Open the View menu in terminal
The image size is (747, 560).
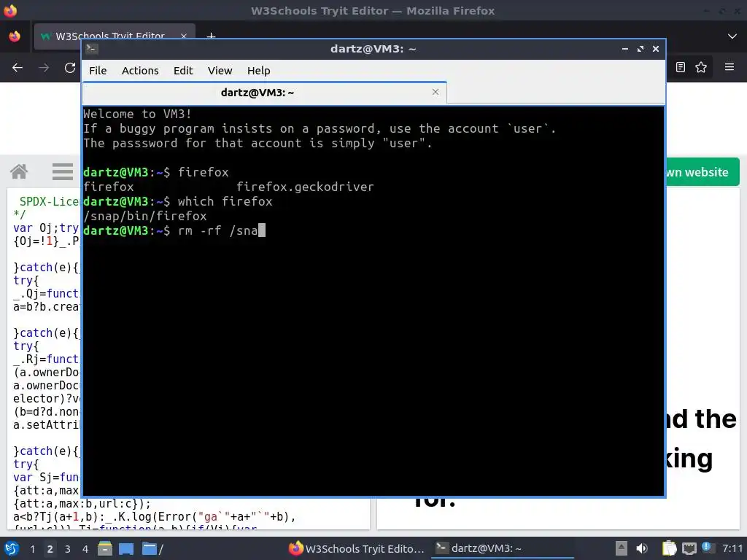coord(220,71)
